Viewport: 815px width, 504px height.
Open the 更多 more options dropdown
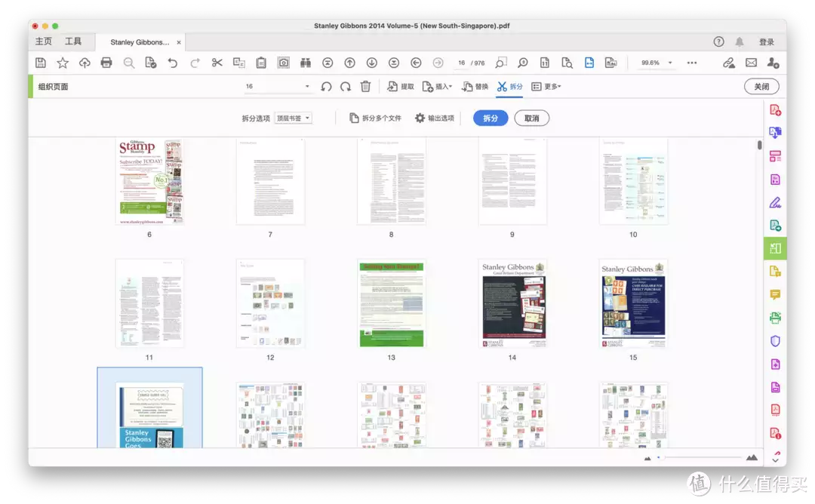pyautogui.click(x=546, y=87)
